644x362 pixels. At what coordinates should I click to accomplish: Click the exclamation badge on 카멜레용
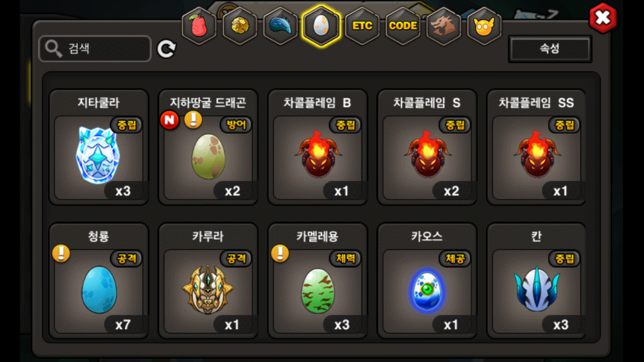280,253
